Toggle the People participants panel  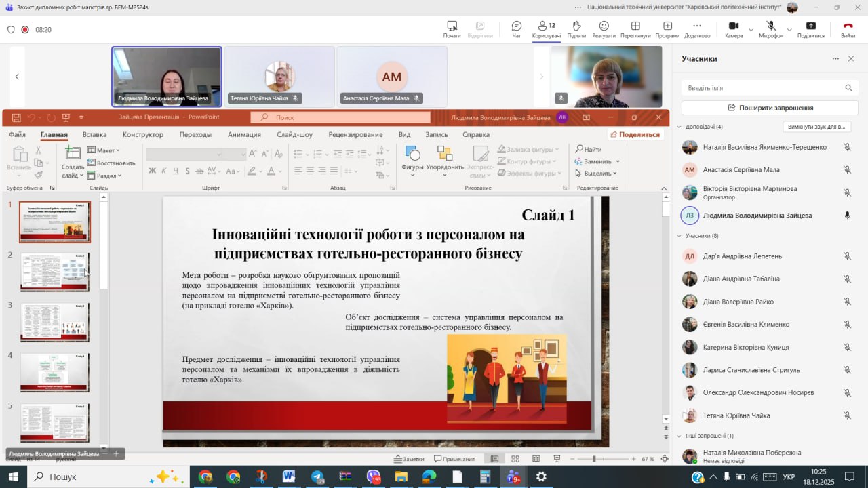pos(546,29)
